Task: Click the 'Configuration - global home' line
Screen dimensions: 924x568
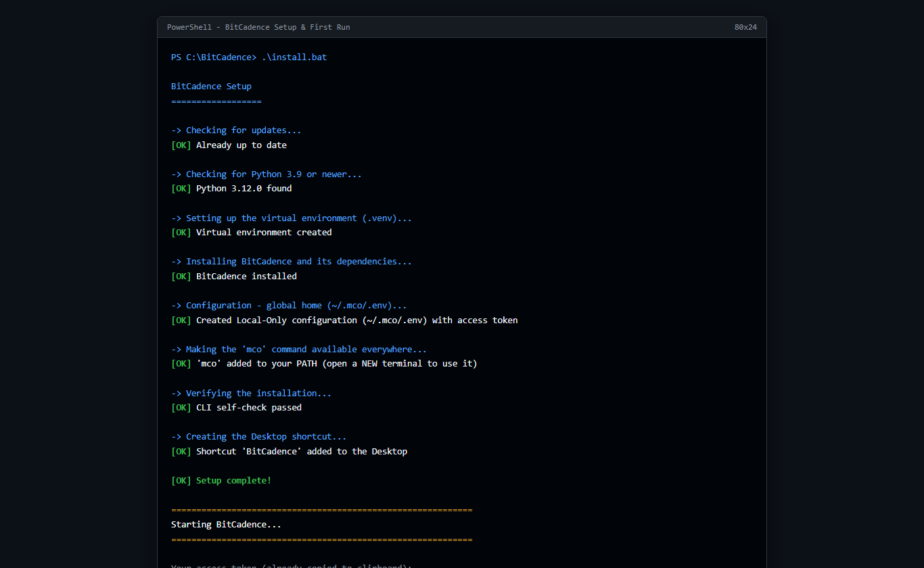Action: 289,306
